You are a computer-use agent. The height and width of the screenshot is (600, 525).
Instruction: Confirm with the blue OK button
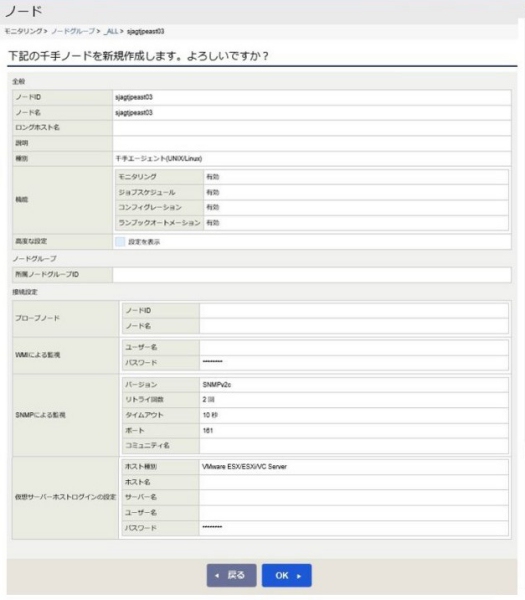point(287,575)
